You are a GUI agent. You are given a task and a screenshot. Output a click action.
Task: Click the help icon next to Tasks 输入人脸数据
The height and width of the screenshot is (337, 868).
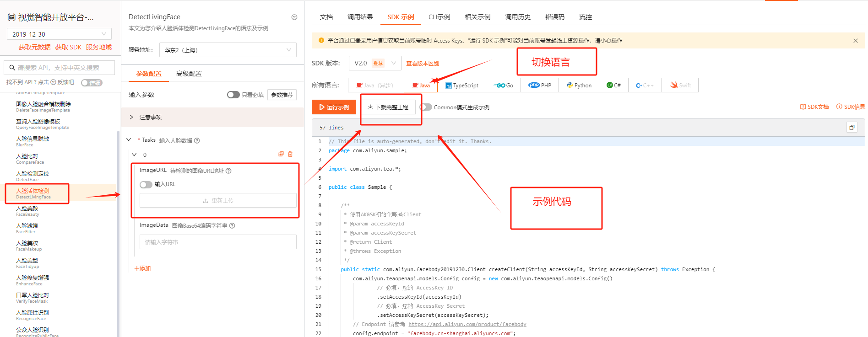click(x=197, y=141)
